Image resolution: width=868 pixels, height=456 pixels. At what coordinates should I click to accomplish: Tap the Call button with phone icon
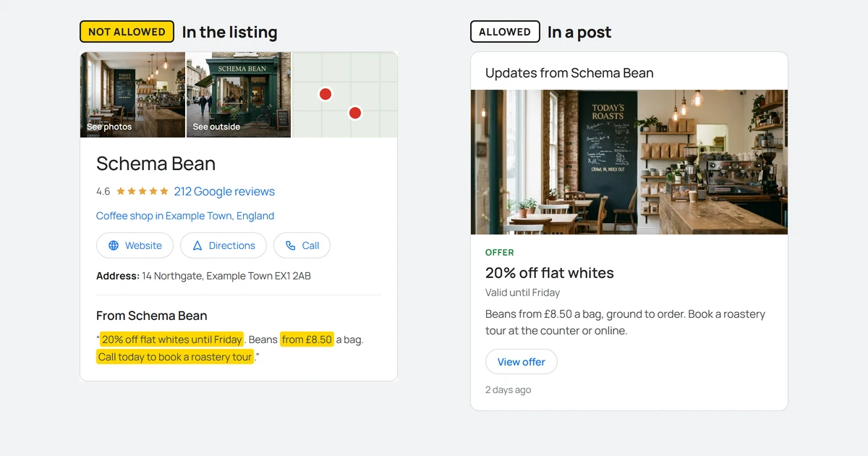pyautogui.click(x=302, y=245)
